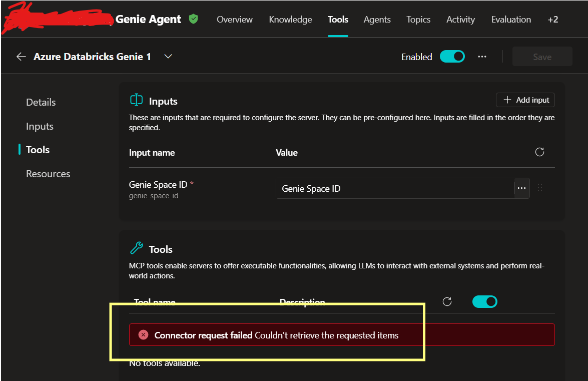Refresh the Inputs table
Screen dimensions: 588x381
539,152
